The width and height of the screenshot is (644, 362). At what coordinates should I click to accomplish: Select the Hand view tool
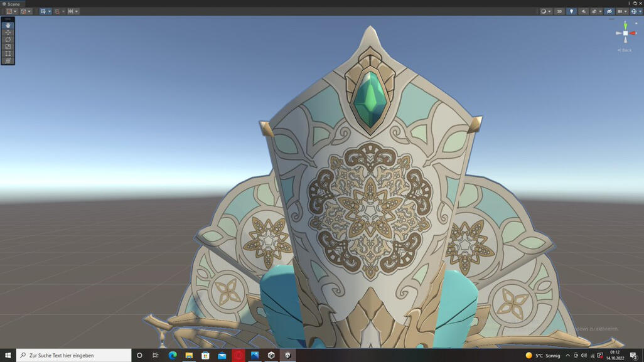8,26
